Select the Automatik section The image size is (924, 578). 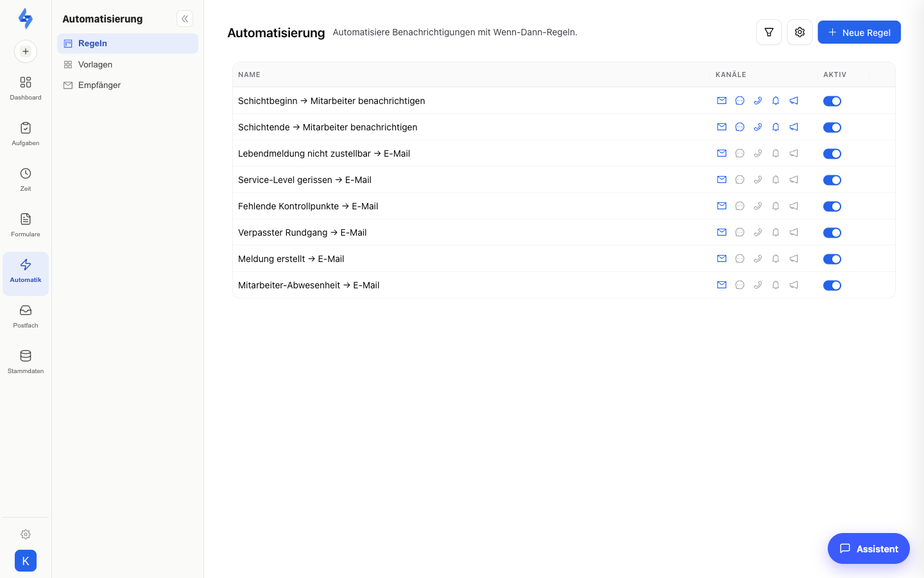point(26,273)
